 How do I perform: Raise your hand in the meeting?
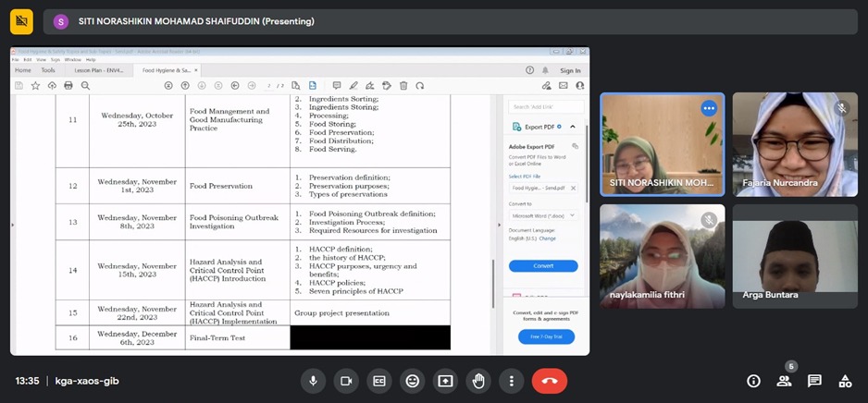click(x=478, y=381)
